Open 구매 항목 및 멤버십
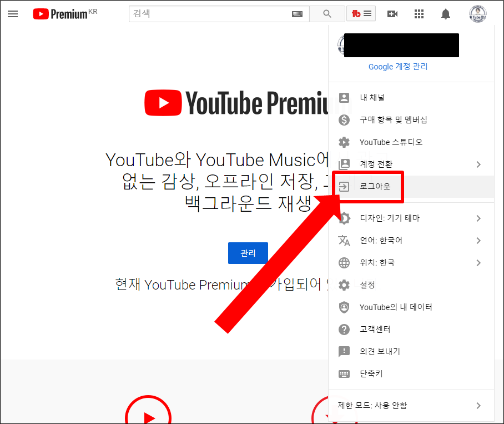Image resolution: width=504 pixels, height=424 pixels. pyautogui.click(x=411, y=119)
